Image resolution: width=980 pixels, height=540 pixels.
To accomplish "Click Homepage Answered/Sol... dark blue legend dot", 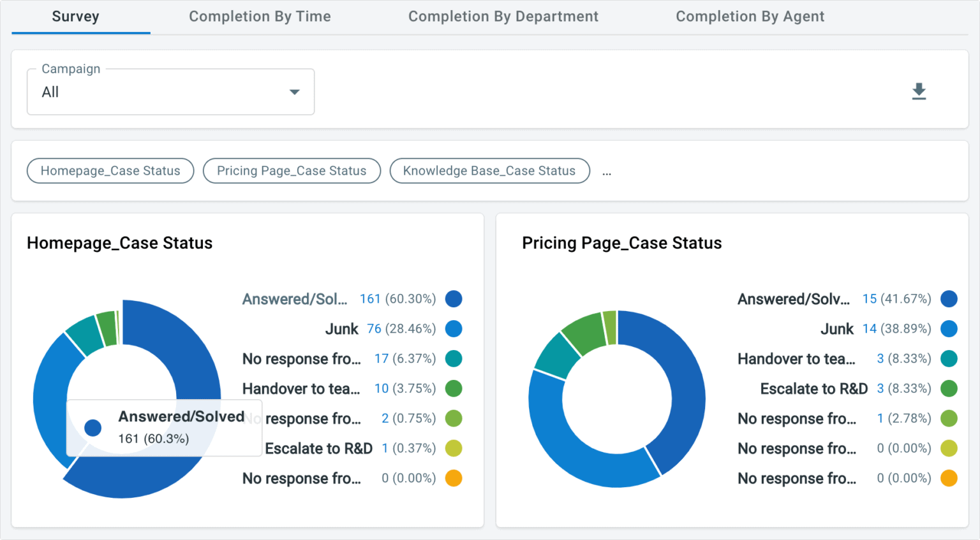I will (454, 299).
